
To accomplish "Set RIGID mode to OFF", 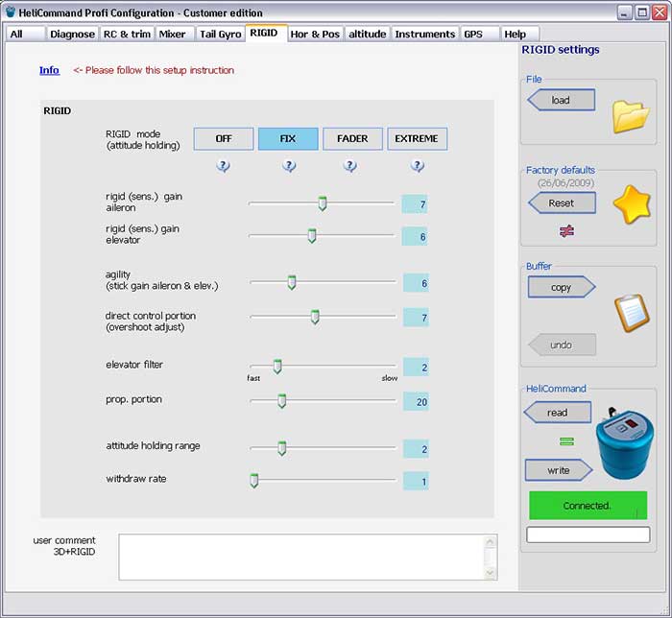I will tap(224, 139).
